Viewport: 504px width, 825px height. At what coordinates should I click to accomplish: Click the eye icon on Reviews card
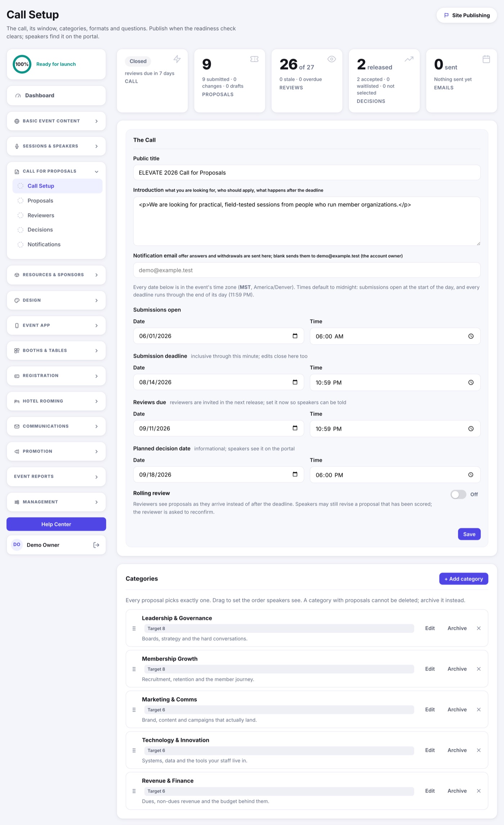point(332,59)
